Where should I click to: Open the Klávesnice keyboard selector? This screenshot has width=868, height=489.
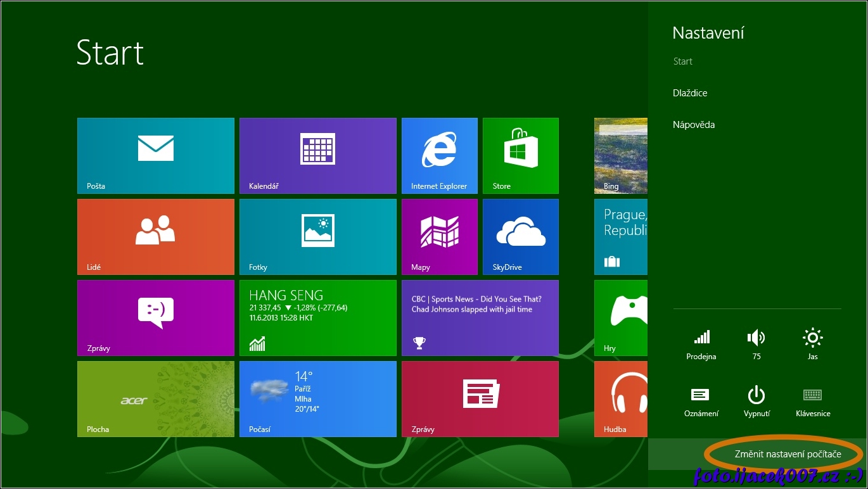coord(812,401)
